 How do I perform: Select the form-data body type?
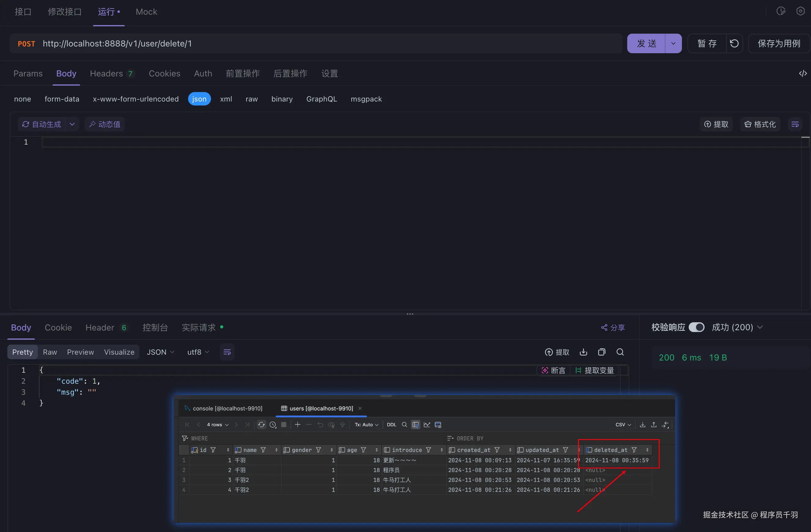tap(62, 99)
